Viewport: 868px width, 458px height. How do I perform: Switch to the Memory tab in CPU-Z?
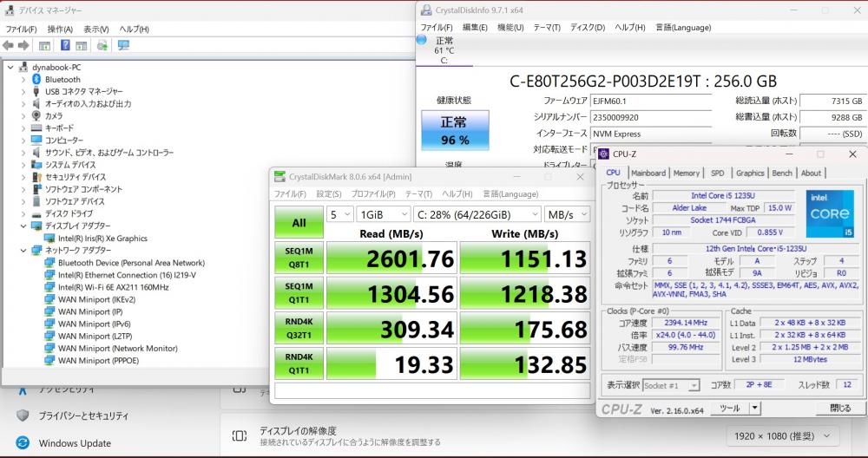[687, 173]
